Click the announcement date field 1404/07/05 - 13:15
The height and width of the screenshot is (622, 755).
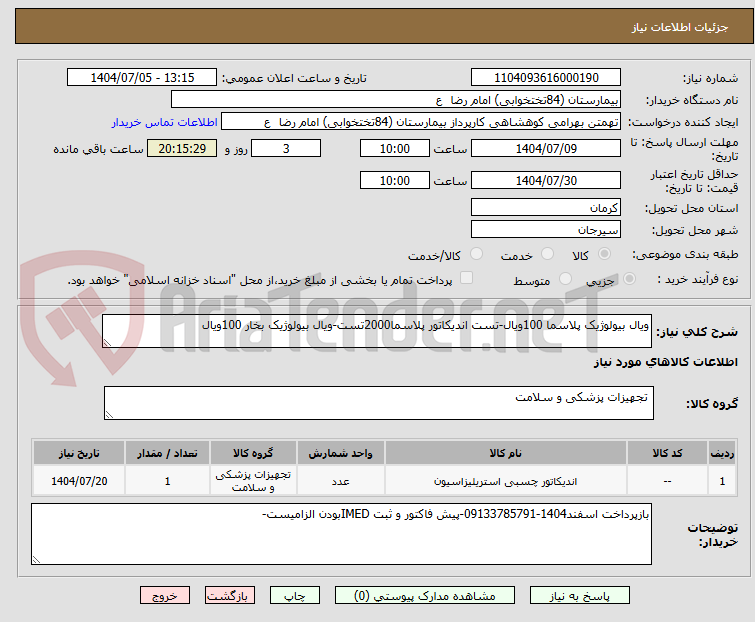tap(142, 78)
